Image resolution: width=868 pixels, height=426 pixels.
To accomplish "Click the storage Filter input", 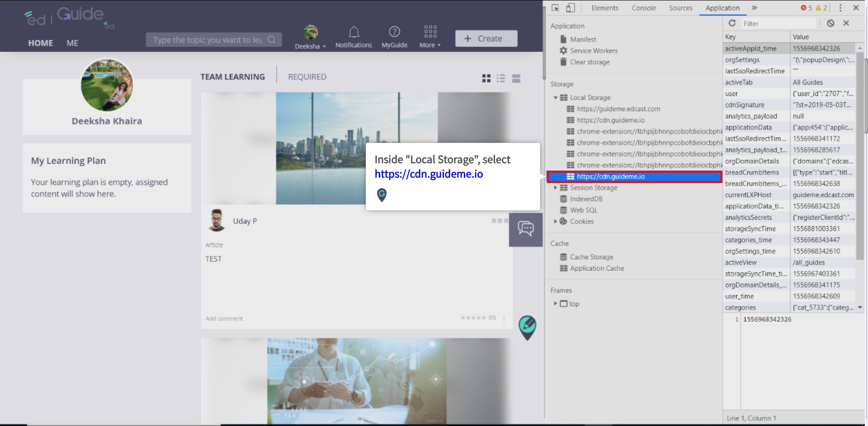I will pyautogui.click(x=778, y=23).
